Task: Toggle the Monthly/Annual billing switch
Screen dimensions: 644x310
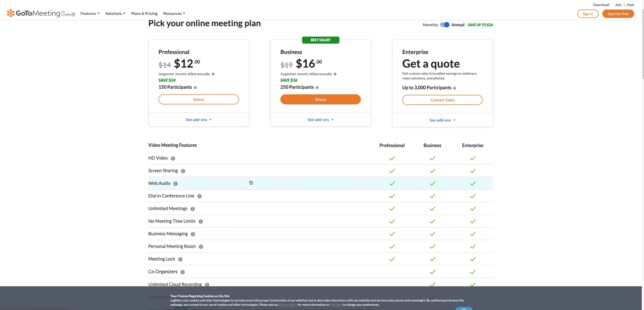Action: [x=445, y=25]
